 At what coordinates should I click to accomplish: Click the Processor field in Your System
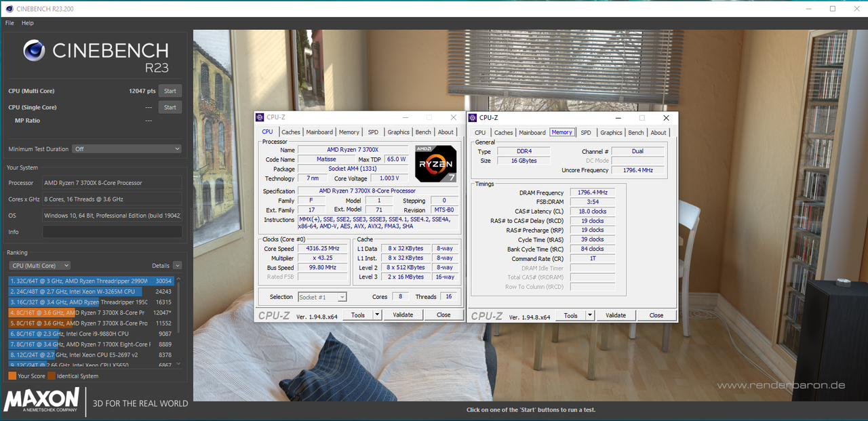click(112, 183)
